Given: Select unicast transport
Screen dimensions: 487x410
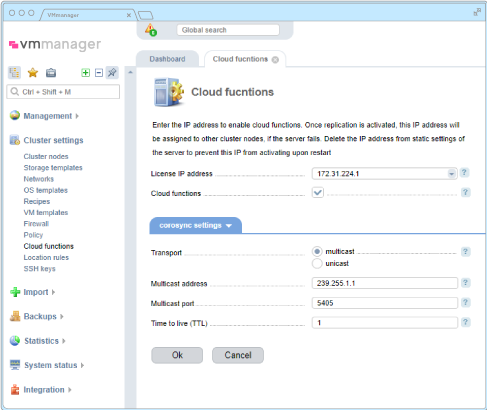Looking at the screenshot, I should (x=317, y=263).
